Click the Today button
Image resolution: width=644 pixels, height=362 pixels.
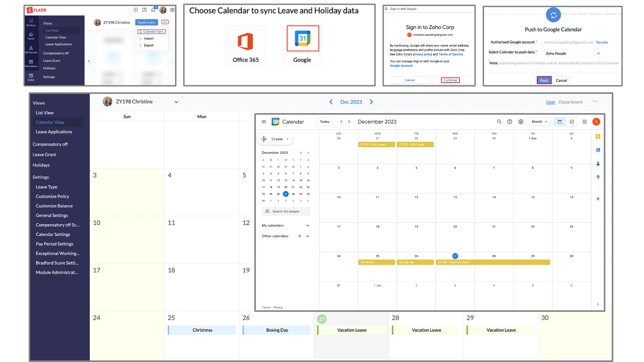324,122
